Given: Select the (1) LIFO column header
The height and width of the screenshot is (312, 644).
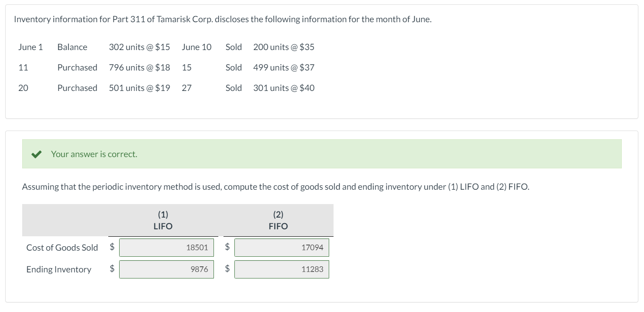Looking at the screenshot, I should click(163, 220).
